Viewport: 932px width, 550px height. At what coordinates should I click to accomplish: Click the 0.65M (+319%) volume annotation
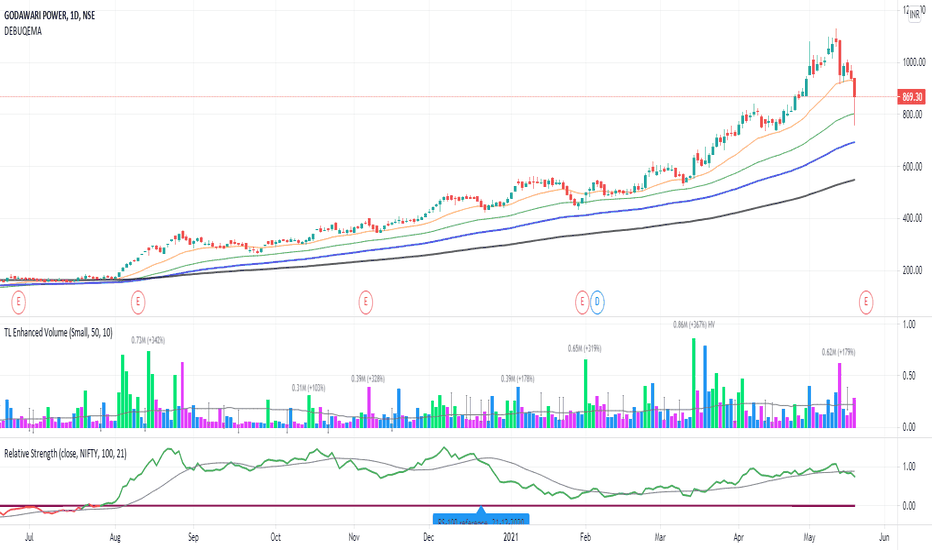coord(584,348)
